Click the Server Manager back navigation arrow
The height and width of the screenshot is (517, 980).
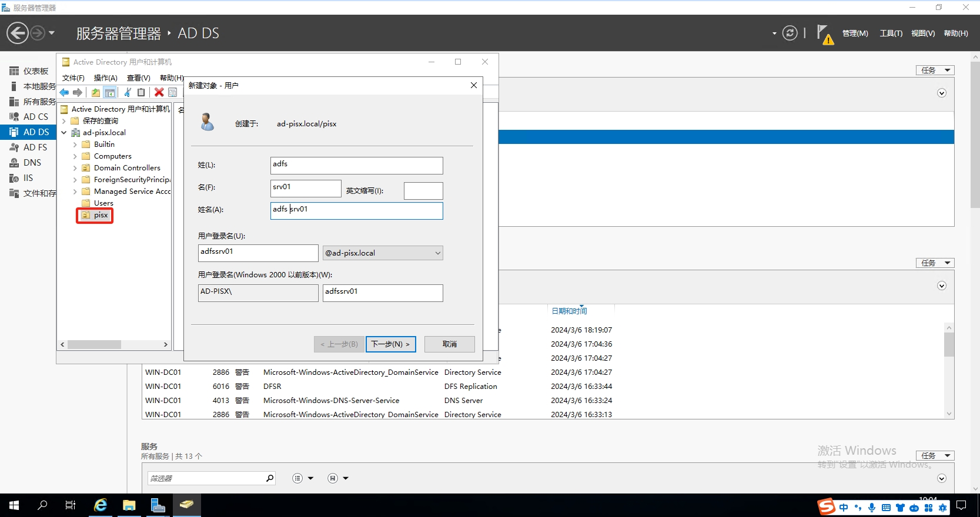(x=18, y=33)
